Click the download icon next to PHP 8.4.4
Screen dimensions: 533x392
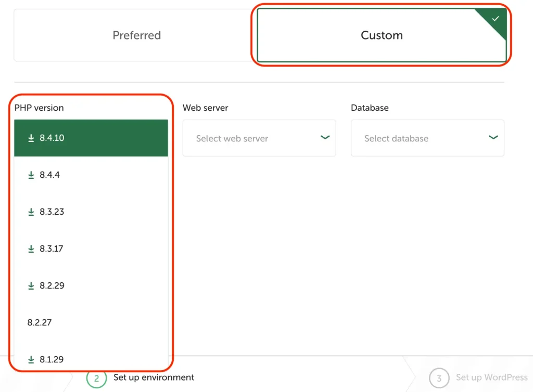click(x=31, y=175)
